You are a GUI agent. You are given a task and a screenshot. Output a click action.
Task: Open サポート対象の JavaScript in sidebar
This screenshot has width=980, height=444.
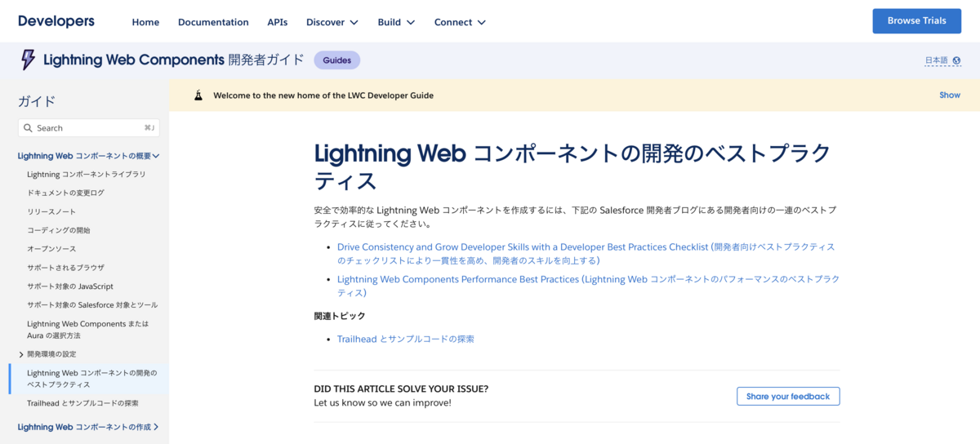pos(70,286)
